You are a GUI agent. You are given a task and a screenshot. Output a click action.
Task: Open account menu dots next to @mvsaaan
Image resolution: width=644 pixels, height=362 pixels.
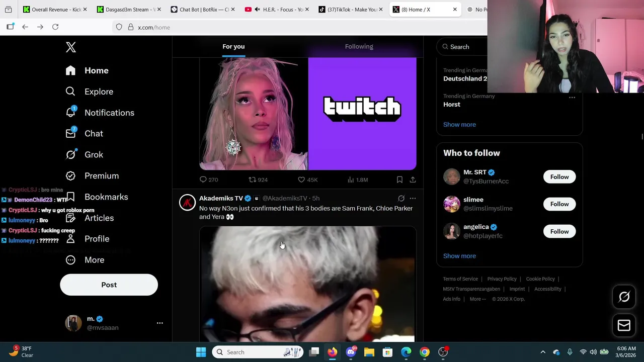159,323
